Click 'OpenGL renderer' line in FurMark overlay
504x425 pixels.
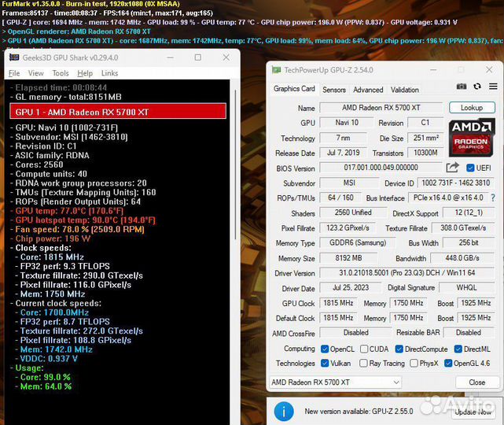[76, 31]
